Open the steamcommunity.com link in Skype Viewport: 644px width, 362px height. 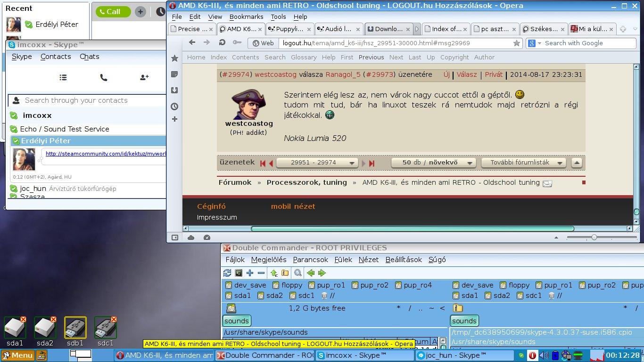pyautogui.click(x=106, y=154)
